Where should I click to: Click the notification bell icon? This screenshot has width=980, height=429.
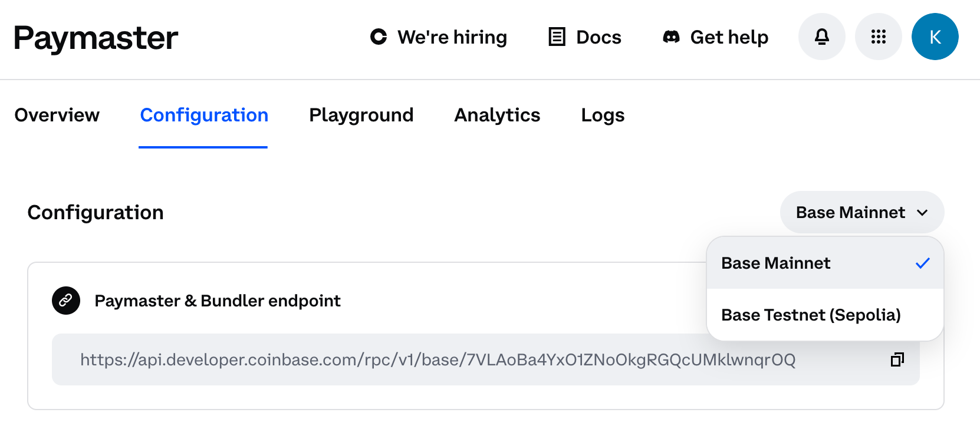pos(821,37)
